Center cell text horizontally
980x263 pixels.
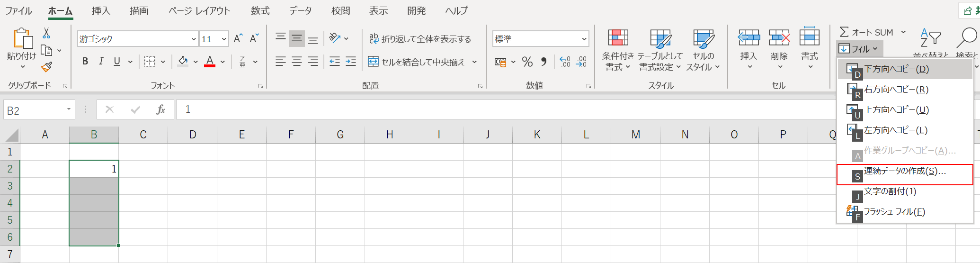pyautogui.click(x=297, y=61)
